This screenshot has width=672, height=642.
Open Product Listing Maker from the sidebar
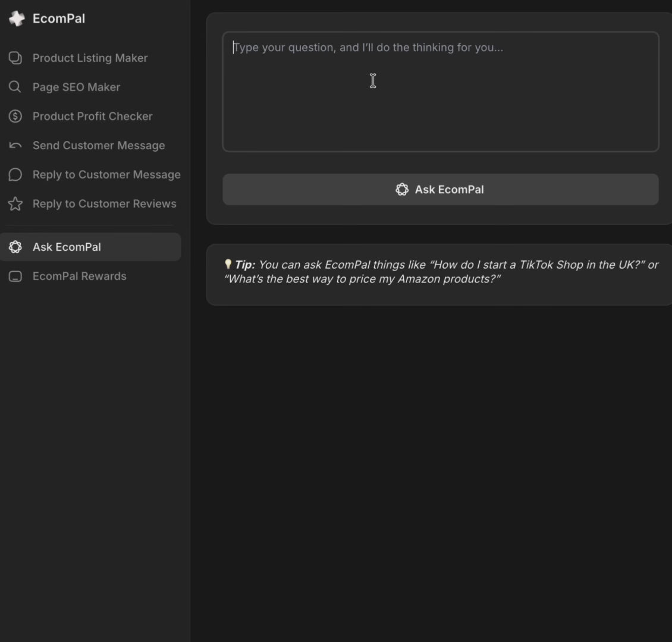tap(90, 58)
